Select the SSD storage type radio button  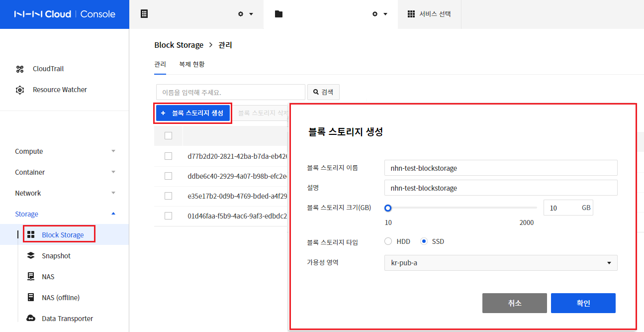click(x=424, y=241)
